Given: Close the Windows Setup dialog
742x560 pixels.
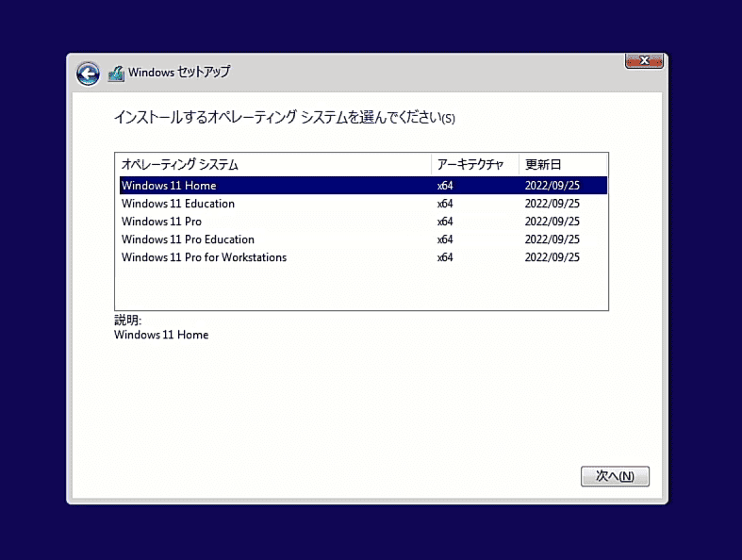Looking at the screenshot, I should point(644,61).
